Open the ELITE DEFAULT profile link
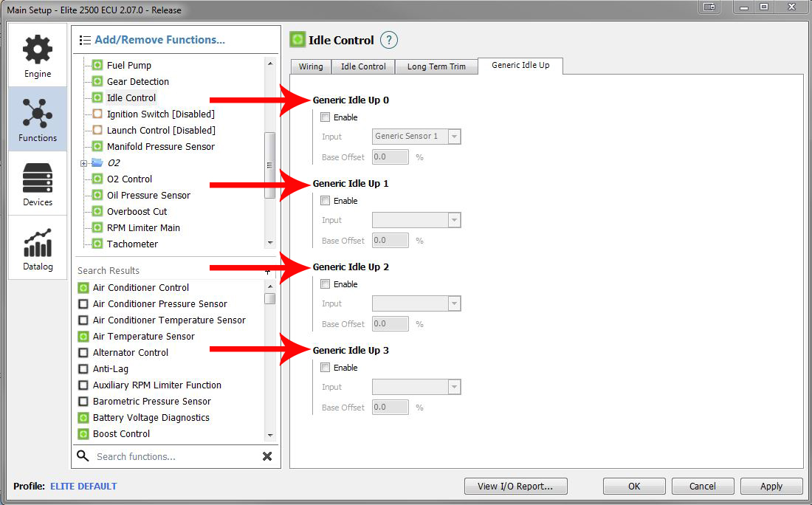Screen dimensions: 812x505 pos(83,486)
